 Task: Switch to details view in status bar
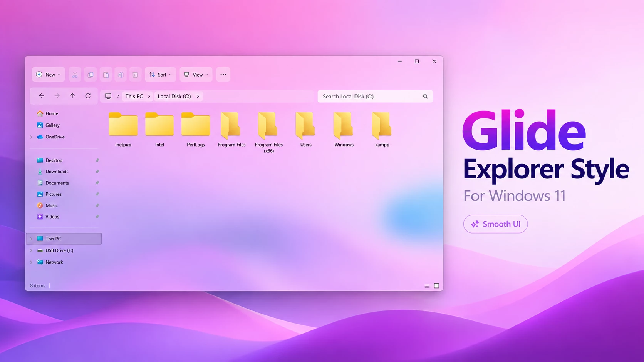click(427, 285)
